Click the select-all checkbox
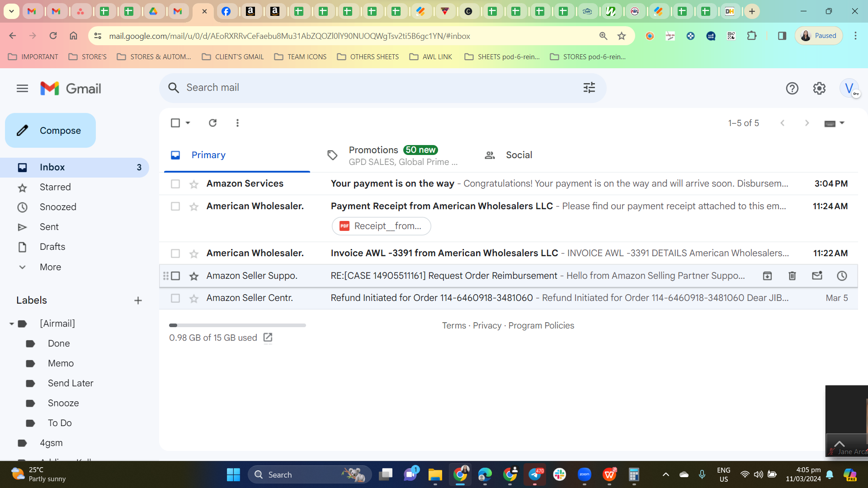The image size is (868, 488). [x=175, y=123]
